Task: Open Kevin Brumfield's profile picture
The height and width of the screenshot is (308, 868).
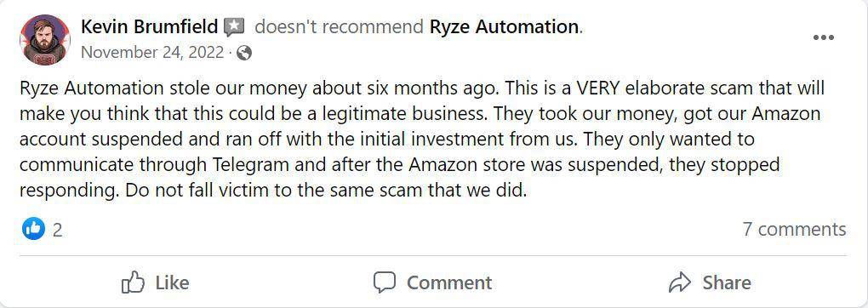Action: point(45,40)
